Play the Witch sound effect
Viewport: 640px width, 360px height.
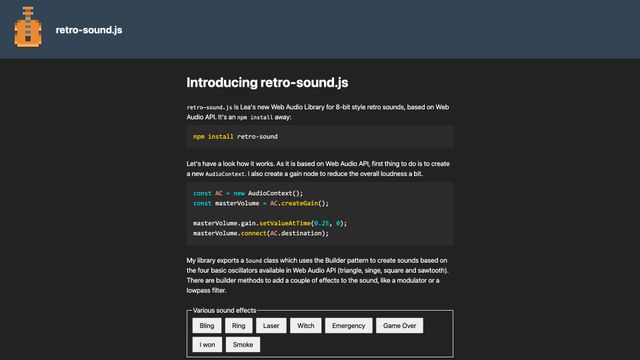[306, 326]
